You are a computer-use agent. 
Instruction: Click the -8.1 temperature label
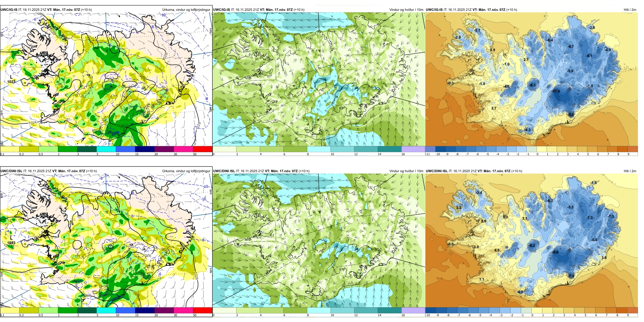589,56
